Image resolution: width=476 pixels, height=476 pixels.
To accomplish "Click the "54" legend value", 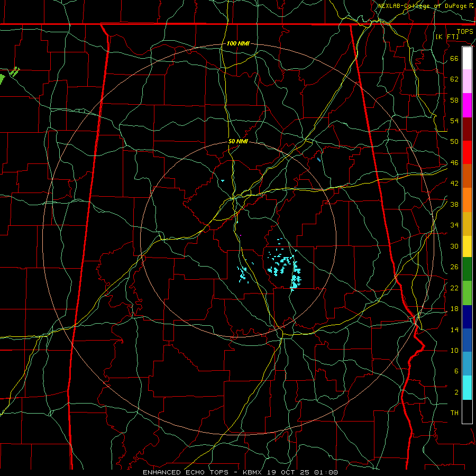I will pyautogui.click(x=454, y=121).
